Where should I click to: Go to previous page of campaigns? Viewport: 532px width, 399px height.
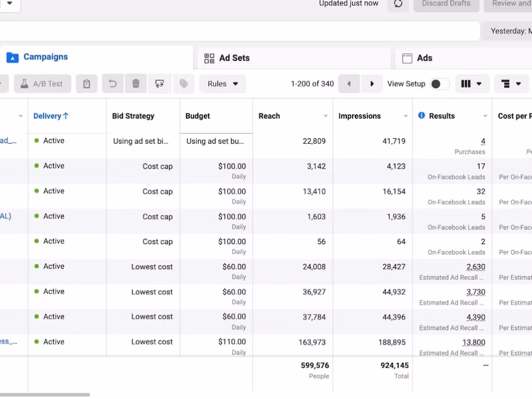coord(349,84)
